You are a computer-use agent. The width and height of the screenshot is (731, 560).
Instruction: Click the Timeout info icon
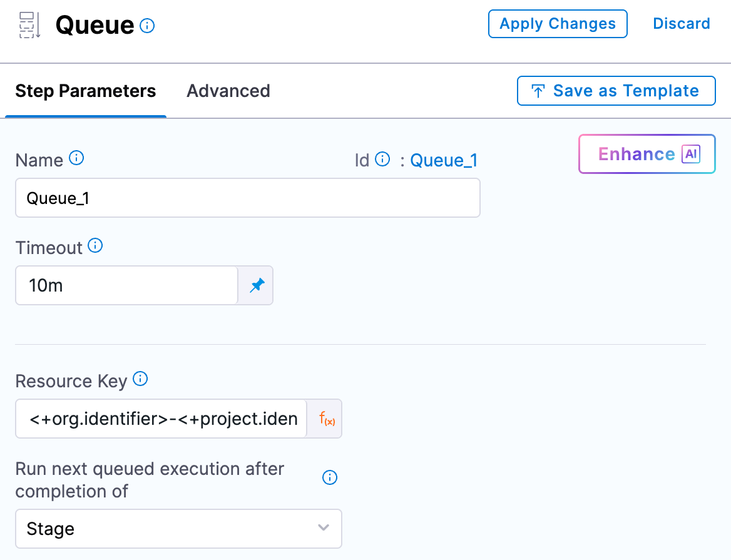tap(95, 245)
